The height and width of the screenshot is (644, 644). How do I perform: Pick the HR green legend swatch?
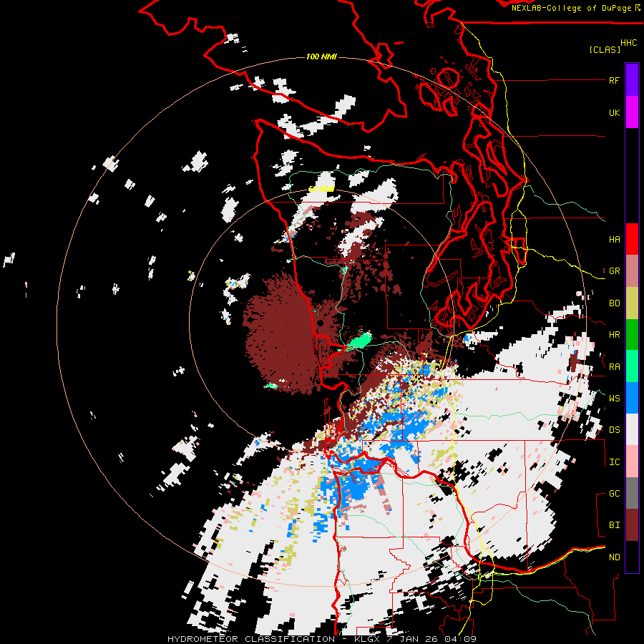[x=632, y=335]
